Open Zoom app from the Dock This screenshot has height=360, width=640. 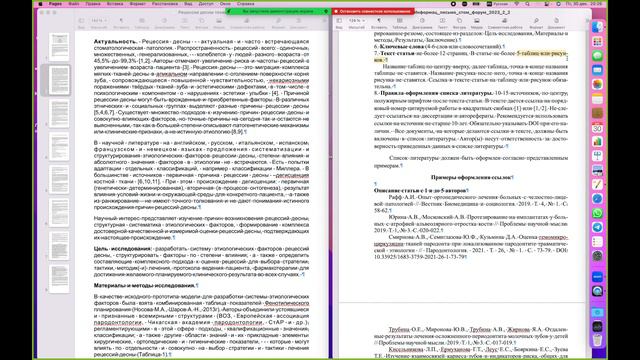click(x=597, y=277)
